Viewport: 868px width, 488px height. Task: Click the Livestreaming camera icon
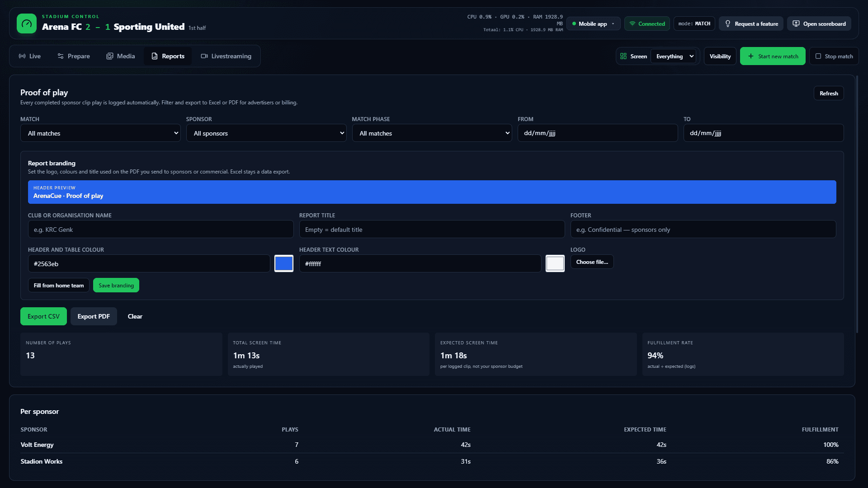[204, 56]
